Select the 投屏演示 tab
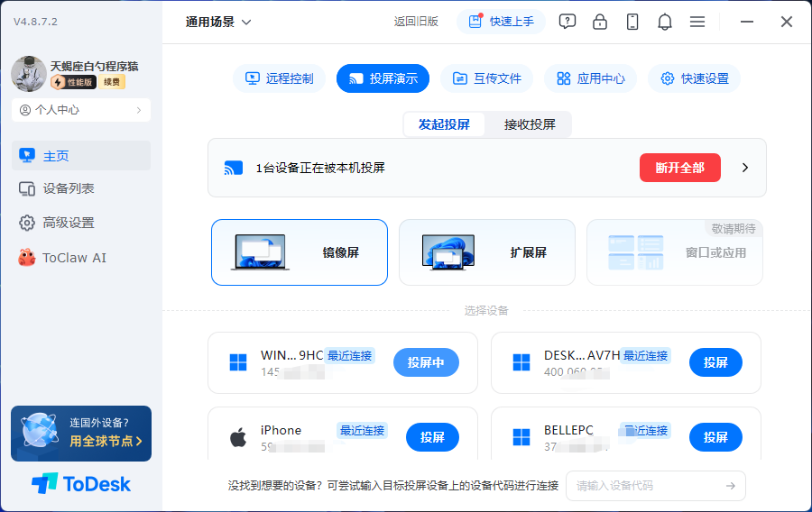The width and height of the screenshot is (812, 512). [x=383, y=78]
